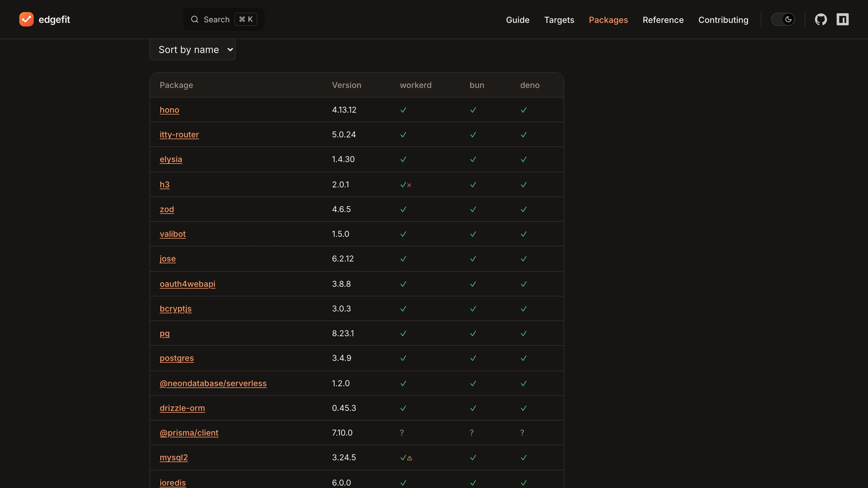Click the edgefit logo icon
Screen dimensions: 868x488
(26, 19)
